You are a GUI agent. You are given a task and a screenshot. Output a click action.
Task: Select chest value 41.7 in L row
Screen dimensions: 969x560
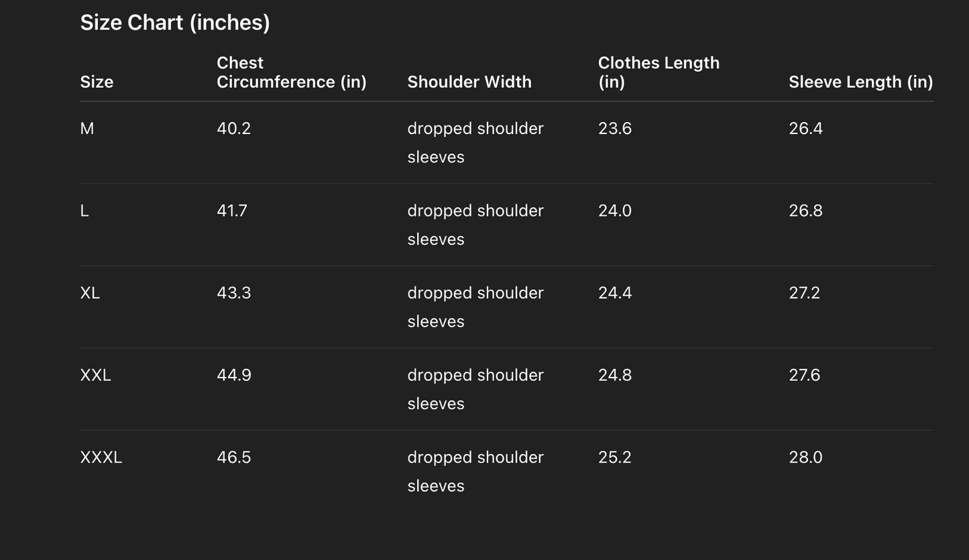232,211
